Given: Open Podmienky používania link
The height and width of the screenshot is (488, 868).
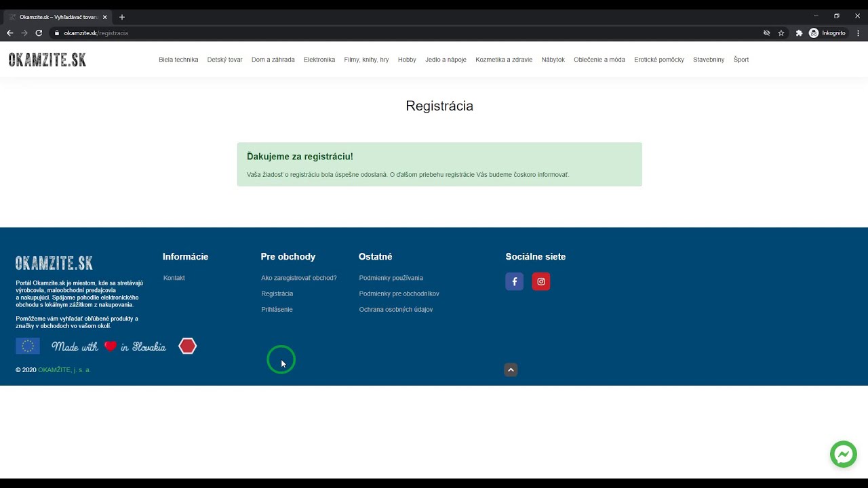Looking at the screenshot, I should 391,278.
